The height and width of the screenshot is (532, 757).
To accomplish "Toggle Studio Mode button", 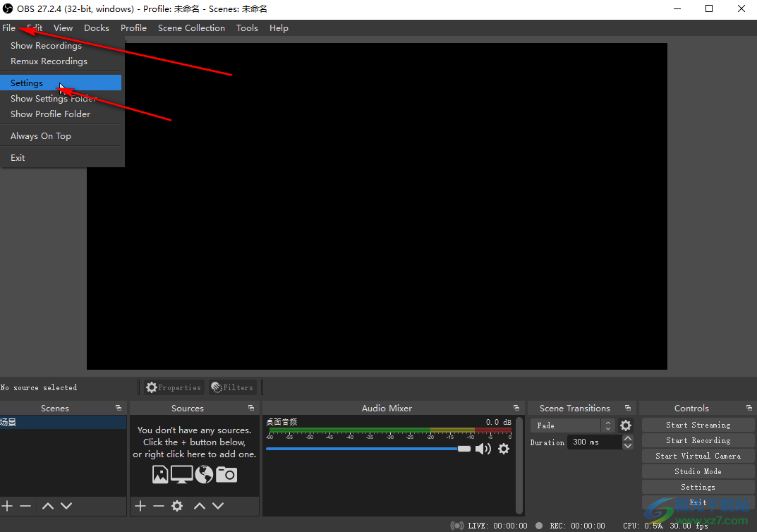I will click(x=698, y=471).
